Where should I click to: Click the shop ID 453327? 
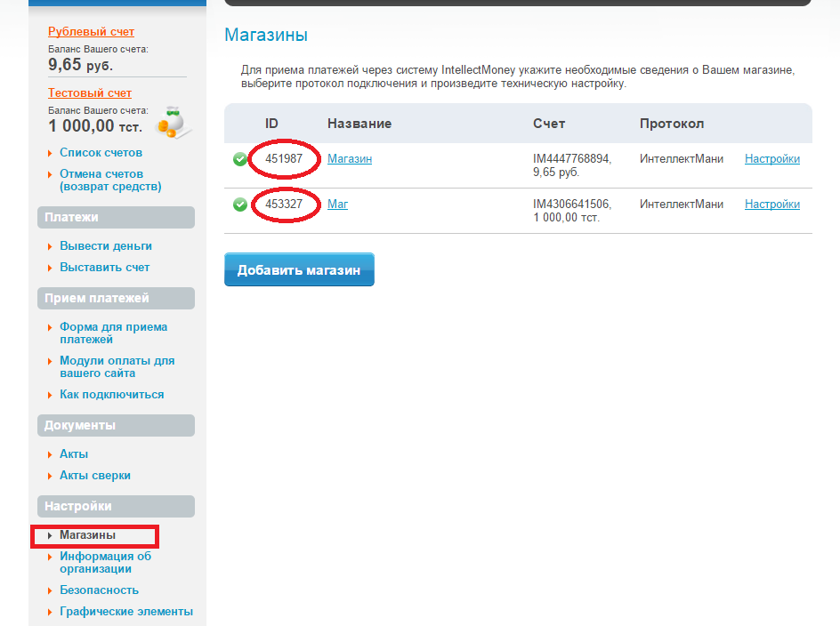click(x=284, y=205)
